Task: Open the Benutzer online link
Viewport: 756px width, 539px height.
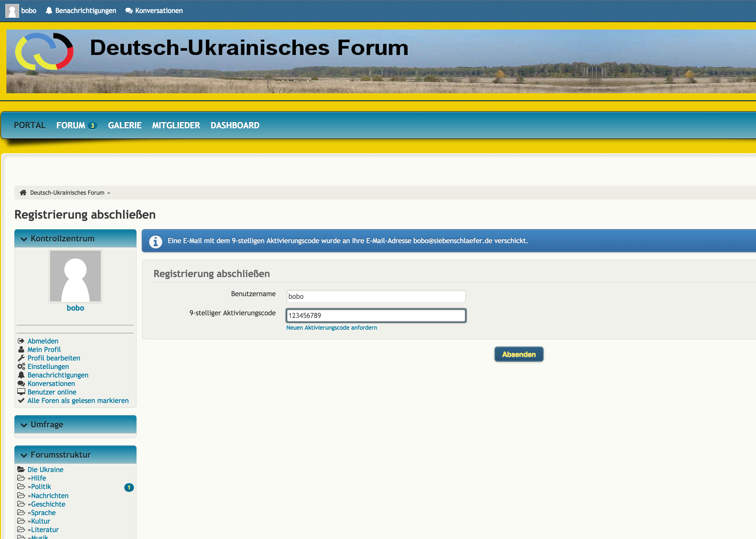Action: (x=52, y=392)
